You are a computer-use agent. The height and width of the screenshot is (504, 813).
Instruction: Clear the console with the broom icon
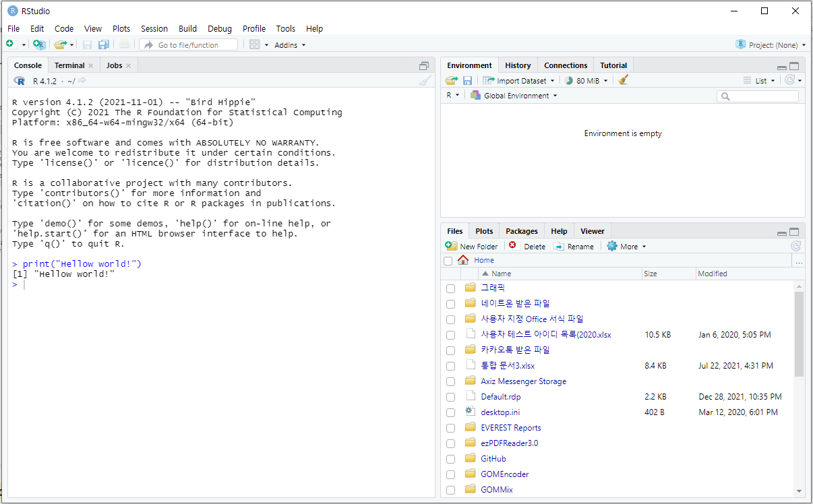coord(424,81)
